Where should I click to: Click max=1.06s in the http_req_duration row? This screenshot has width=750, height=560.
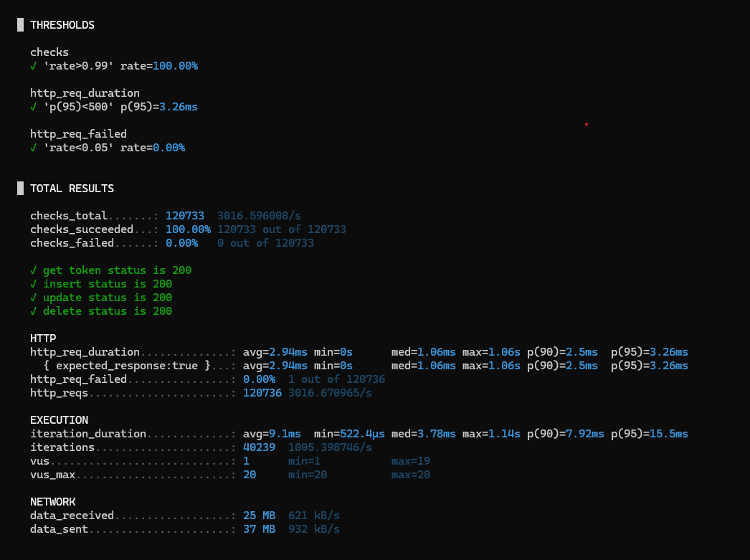click(491, 353)
